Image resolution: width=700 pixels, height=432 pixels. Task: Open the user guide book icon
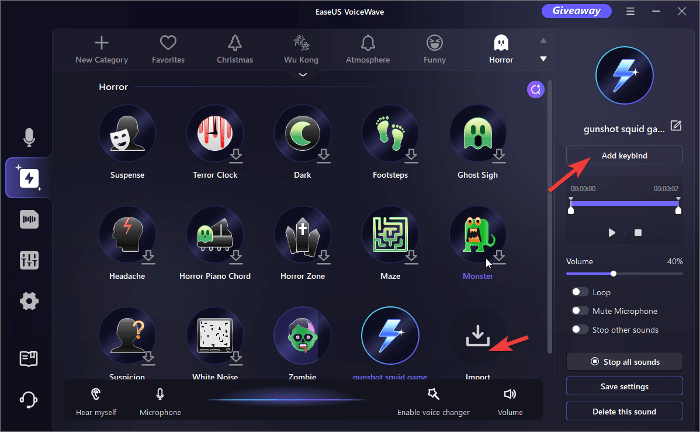click(29, 358)
